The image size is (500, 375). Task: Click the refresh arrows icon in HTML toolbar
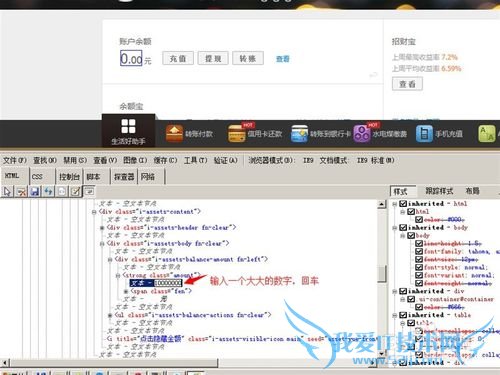click(48, 191)
